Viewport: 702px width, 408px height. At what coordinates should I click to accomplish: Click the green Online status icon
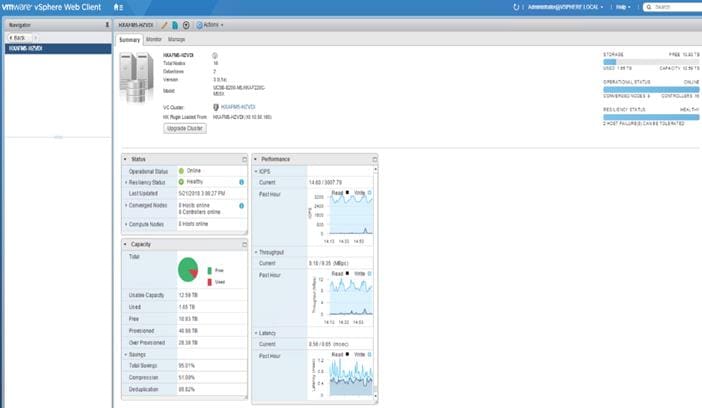[181, 171]
